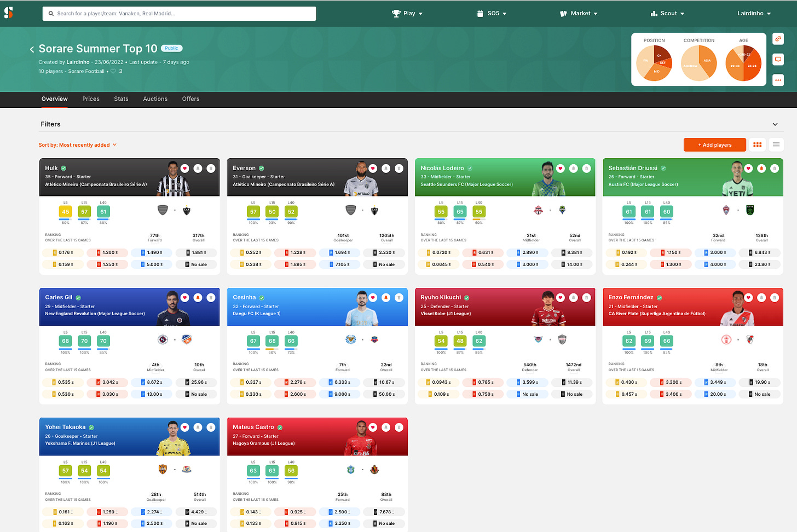Click Carles Gil's 25.96 unique price pill
Viewport: 797px width, 532px height.
coord(196,382)
